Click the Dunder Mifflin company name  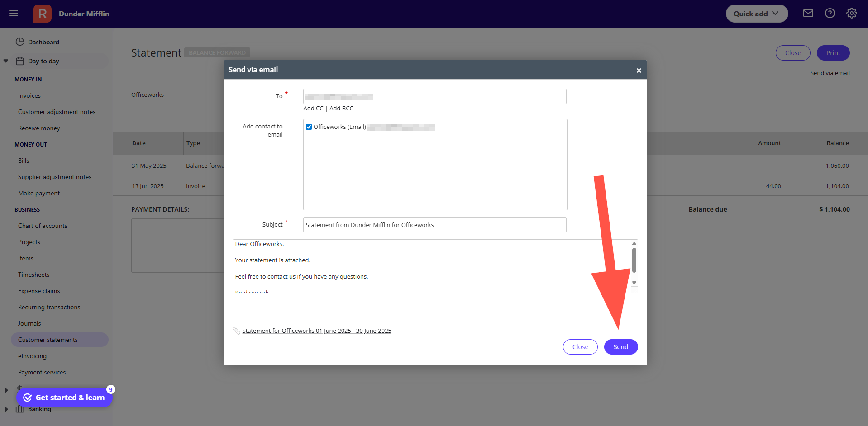click(x=84, y=14)
